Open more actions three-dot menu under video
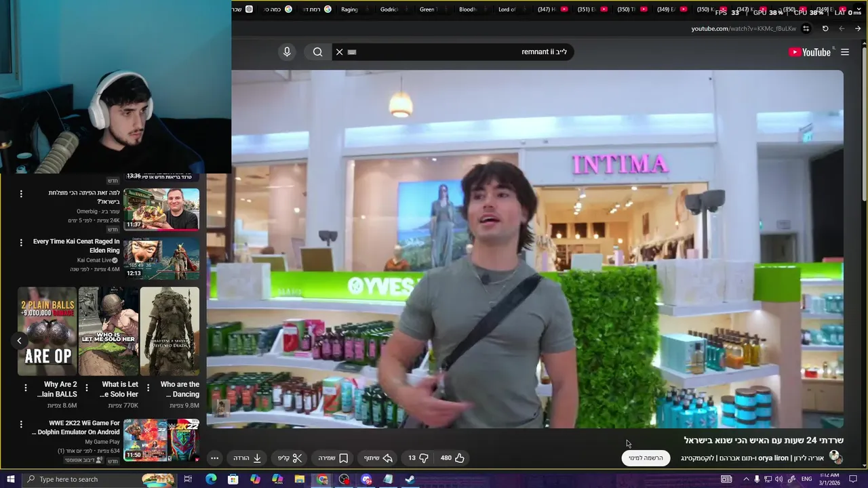 [x=214, y=458]
